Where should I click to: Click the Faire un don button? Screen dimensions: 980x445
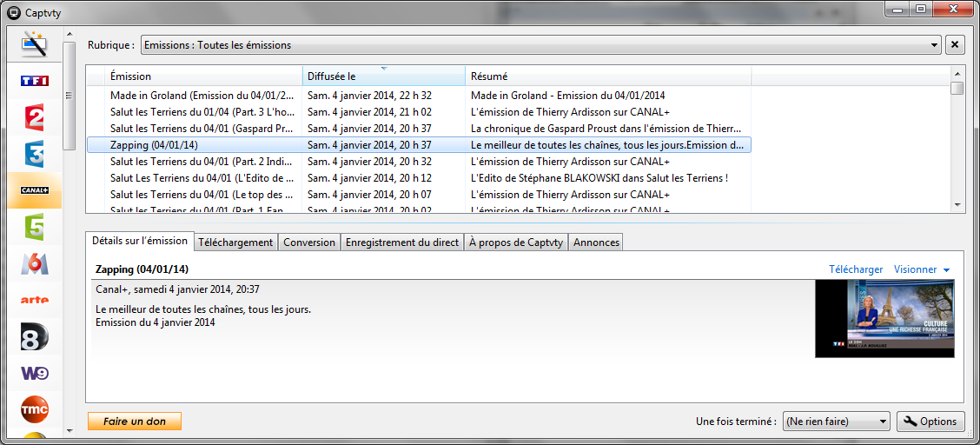pyautogui.click(x=135, y=422)
